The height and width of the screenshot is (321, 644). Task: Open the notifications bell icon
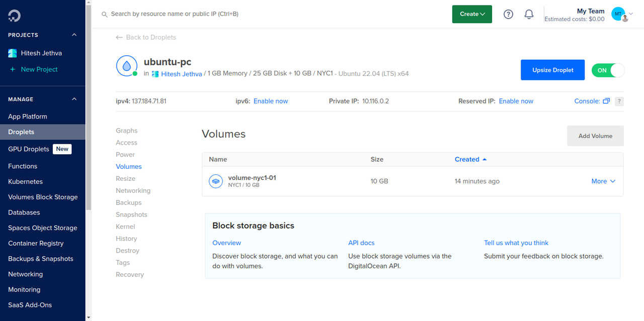point(529,15)
